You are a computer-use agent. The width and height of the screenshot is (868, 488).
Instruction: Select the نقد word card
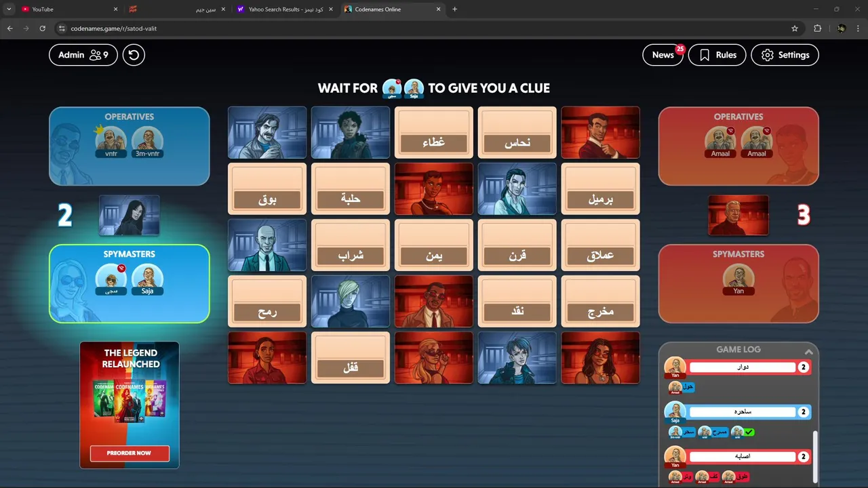[x=517, y=301]
